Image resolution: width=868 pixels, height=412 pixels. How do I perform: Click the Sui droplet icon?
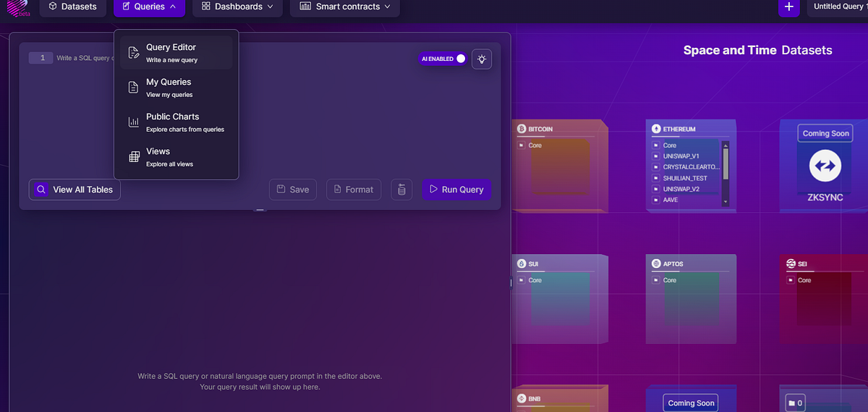coord(521,264)
